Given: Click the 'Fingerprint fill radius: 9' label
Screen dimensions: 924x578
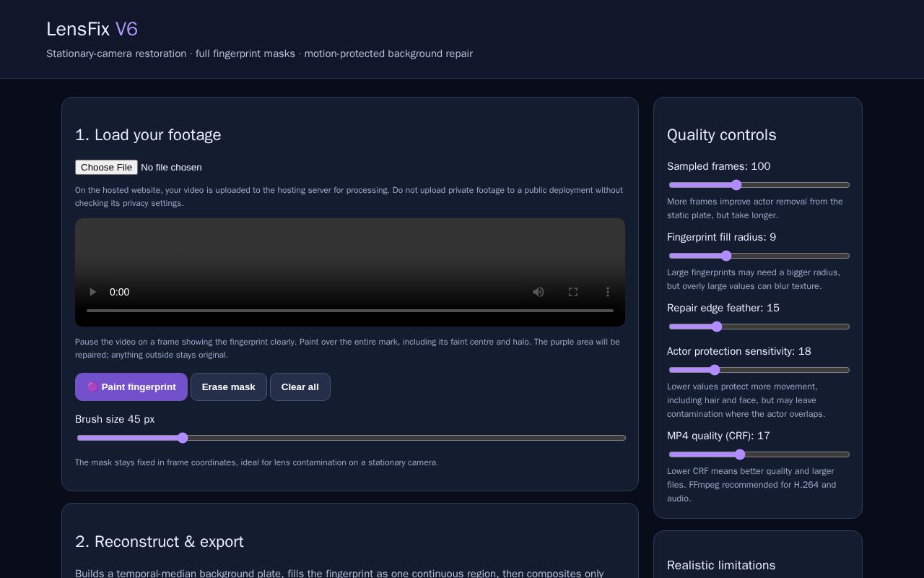Looking at the screenshot, I should (721, 237).
